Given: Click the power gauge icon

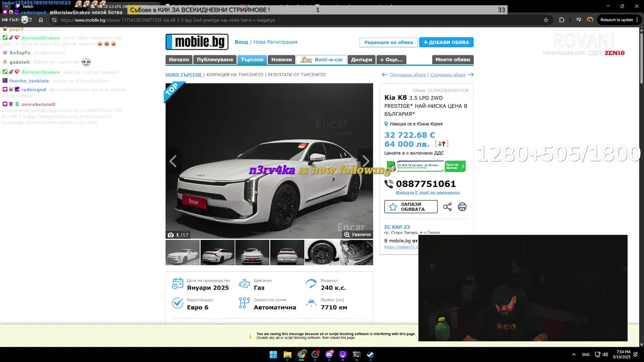Looking at the screenshot, I should tap(311, 284).
